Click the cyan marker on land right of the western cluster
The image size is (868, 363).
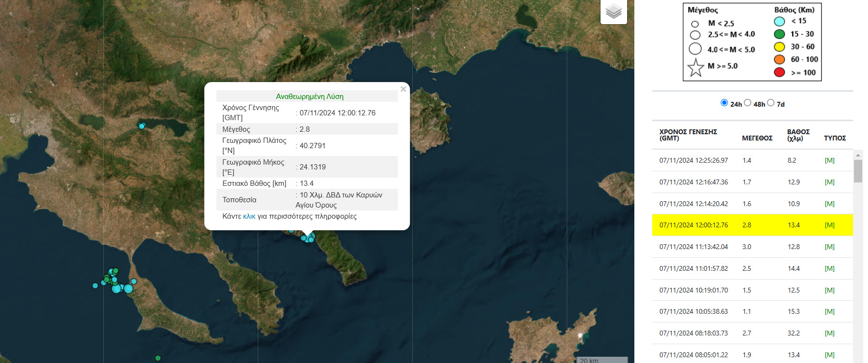coord(134,281)
